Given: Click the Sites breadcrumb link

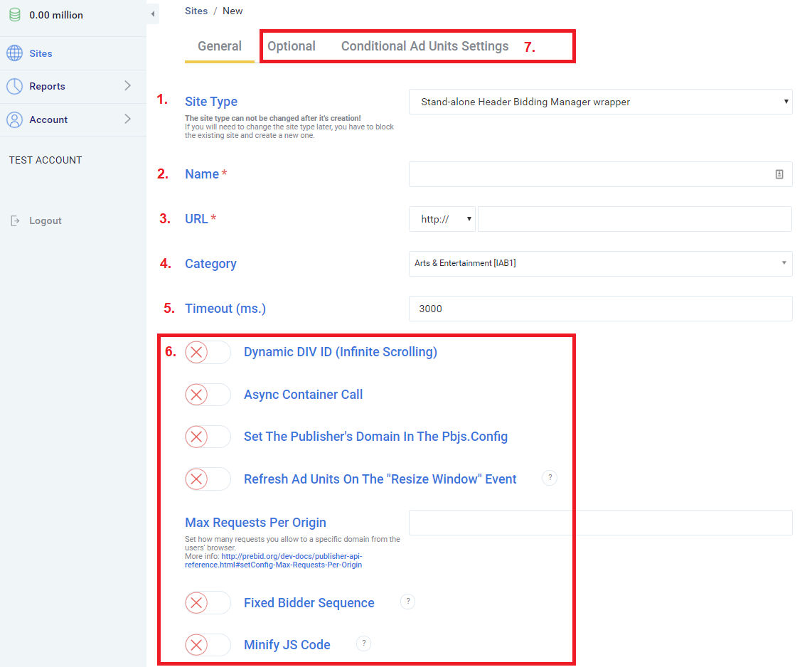Looking at the screenshot, I should (x=196, y=11).
